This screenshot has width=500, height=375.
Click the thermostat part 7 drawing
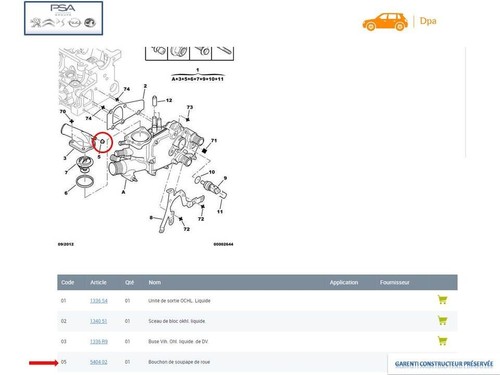click(x=84, y=164)
